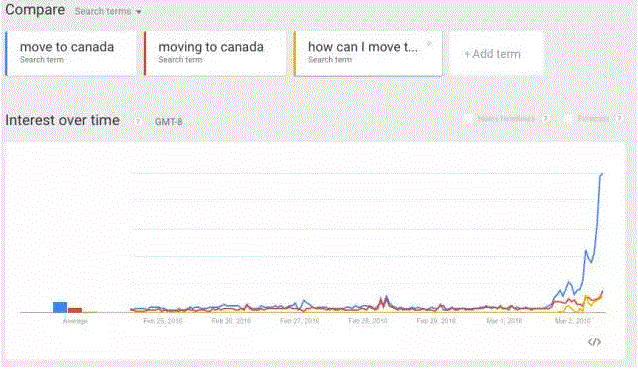Screen dimensions: 638x371
Task: Select the 'Average' label under the bars
Action: coord(75,321)
